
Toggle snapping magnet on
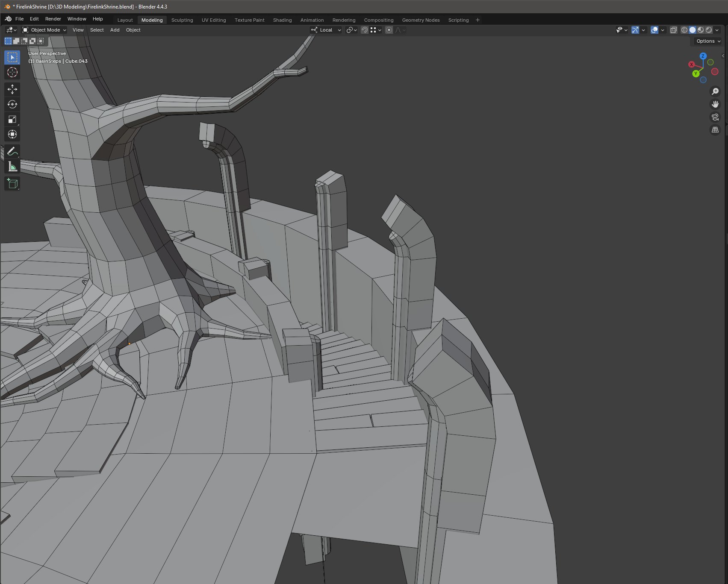pos(365,30)
